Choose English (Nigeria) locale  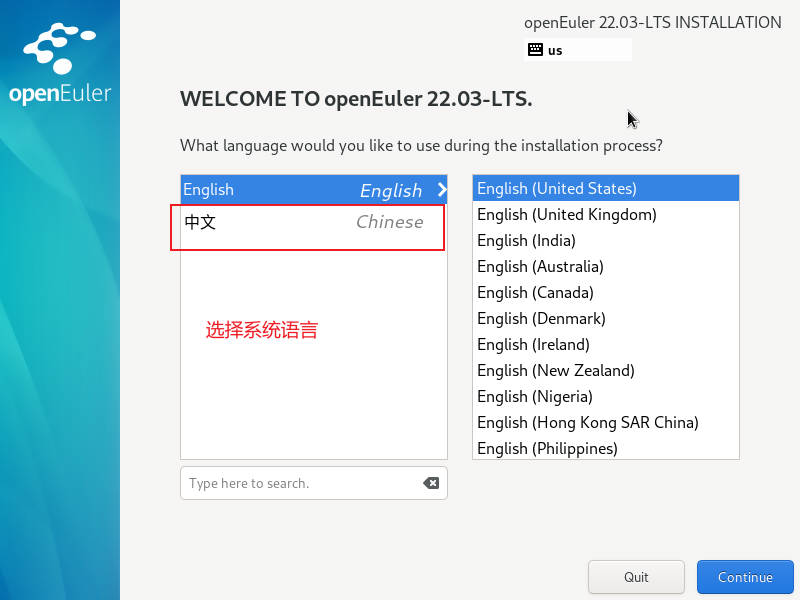pyautogui.click(x=606, y=396)
